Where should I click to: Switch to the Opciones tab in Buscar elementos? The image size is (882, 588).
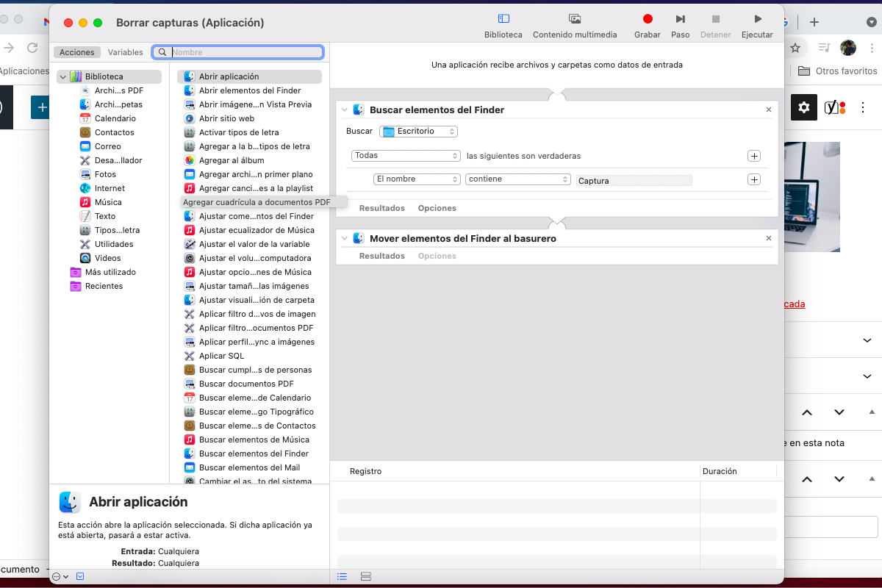point(437,208)
